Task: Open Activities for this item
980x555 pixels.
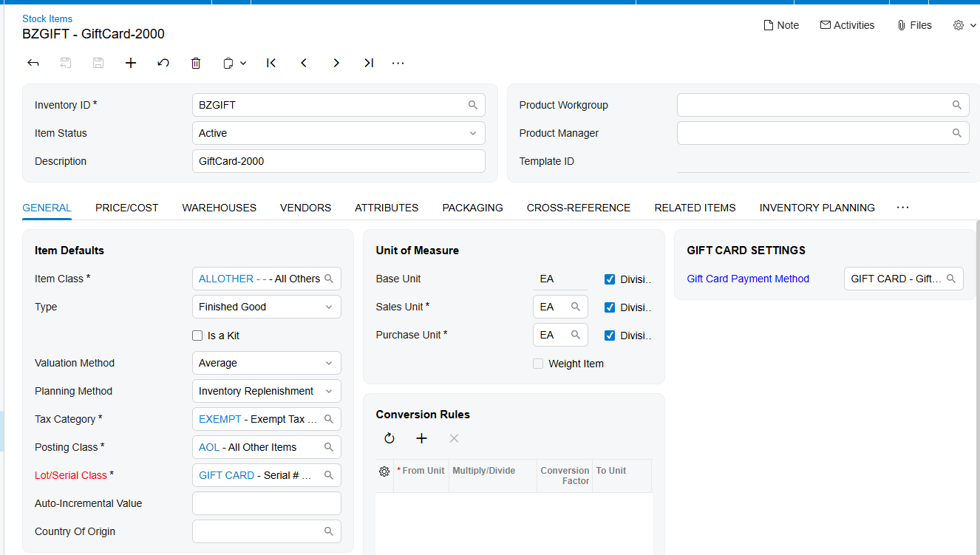Action: (847, 25)
